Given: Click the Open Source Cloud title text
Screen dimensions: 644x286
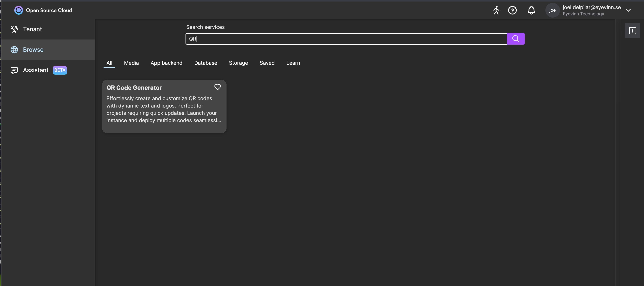Looking at the screenshot, I should (49, 10).
